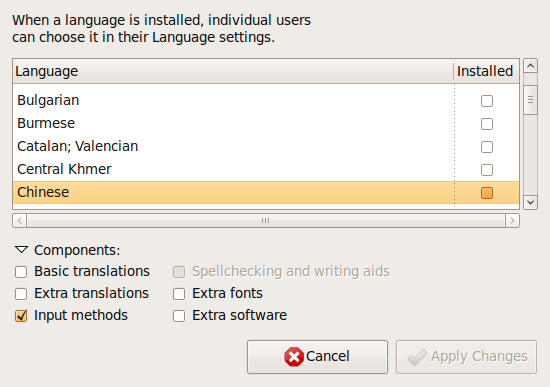
Task: Enable the Extra software checkbox
Action: click(x=179, y=316)
